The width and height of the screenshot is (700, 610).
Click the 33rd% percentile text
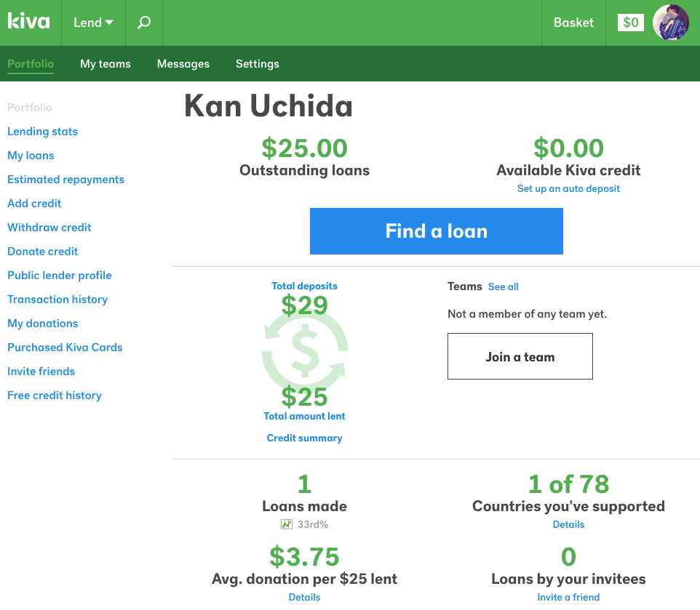(x=313, y=524)
